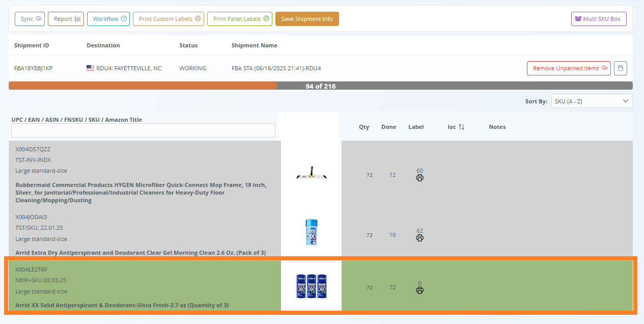Click the Multi SKU Box button

point(599,18)
